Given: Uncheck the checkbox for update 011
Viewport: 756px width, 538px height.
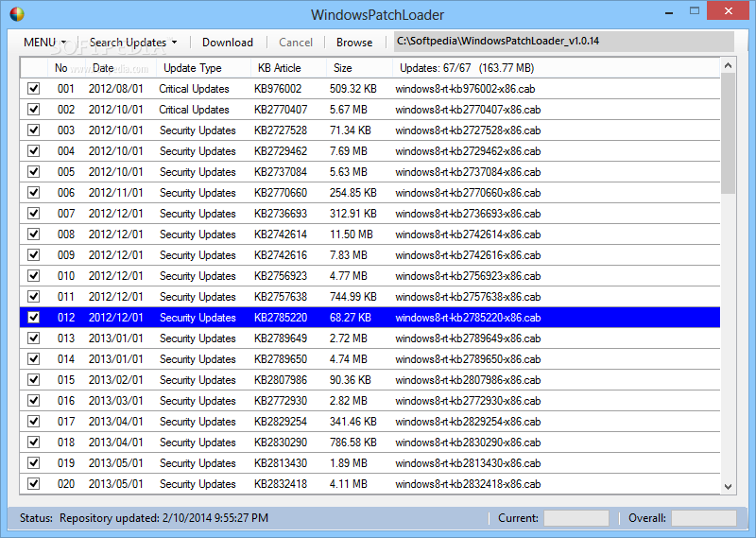Looking at the screenshot, I should 33,297.
